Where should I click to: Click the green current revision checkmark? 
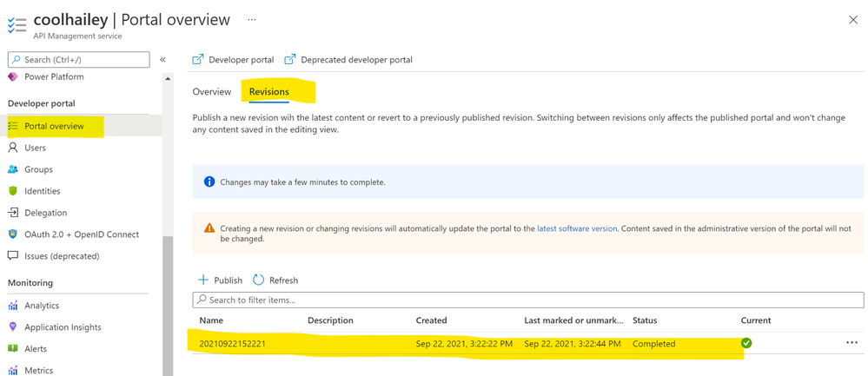(x=746, y=343)
